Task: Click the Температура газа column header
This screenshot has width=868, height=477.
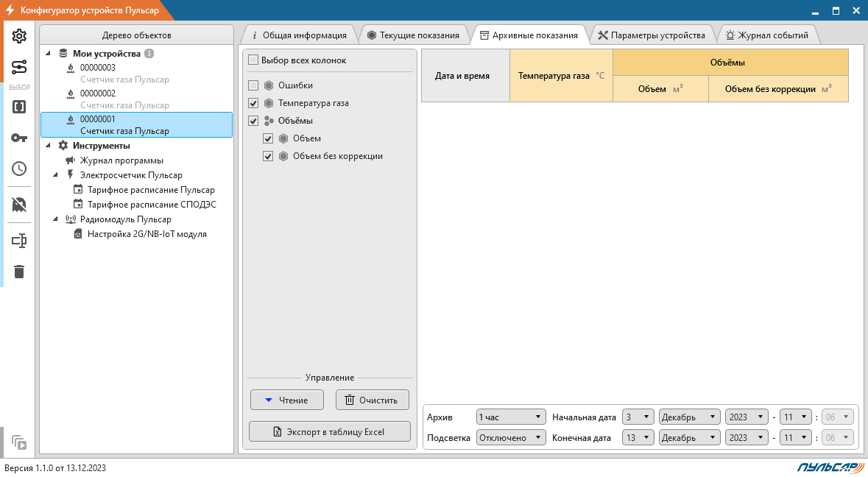Action: point(561,76)
